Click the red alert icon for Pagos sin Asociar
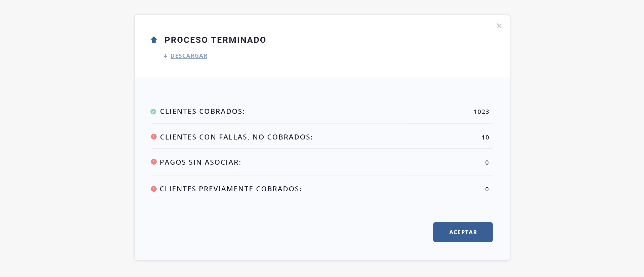 pos(154,162)
